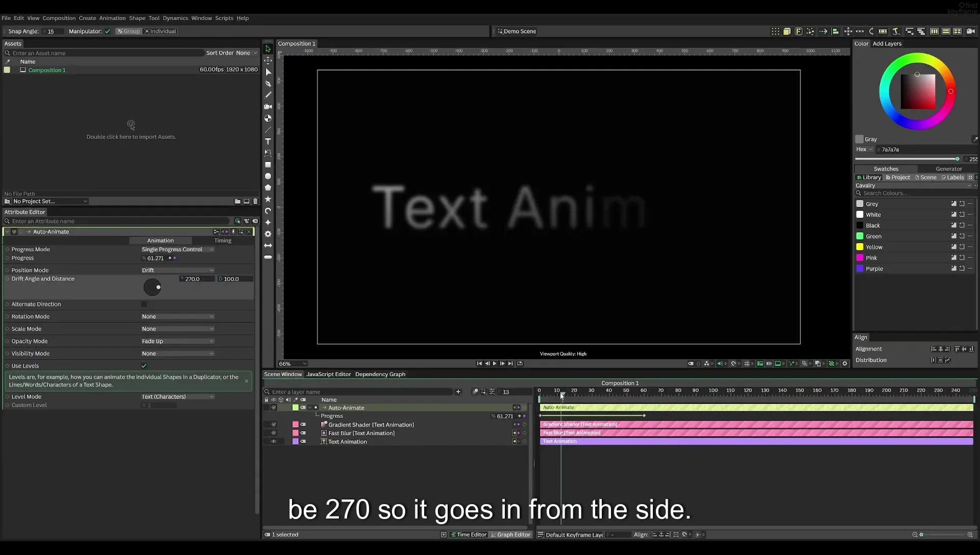Image resolution: width=980 pixels, height=555 pixels.
Task: Click the colour eyedropper icon
Action: [x=975, y=139]
